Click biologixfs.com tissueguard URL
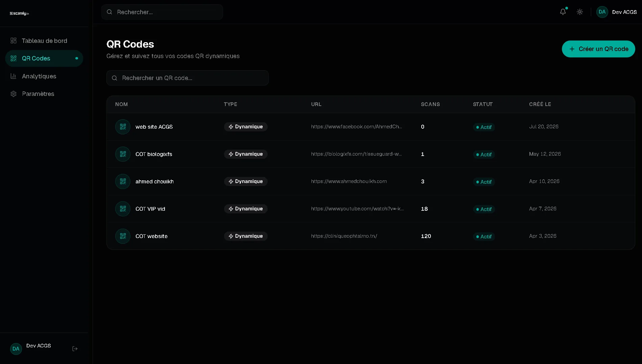Viewport: 642px width, 364px height. click(x=356, y=154)
